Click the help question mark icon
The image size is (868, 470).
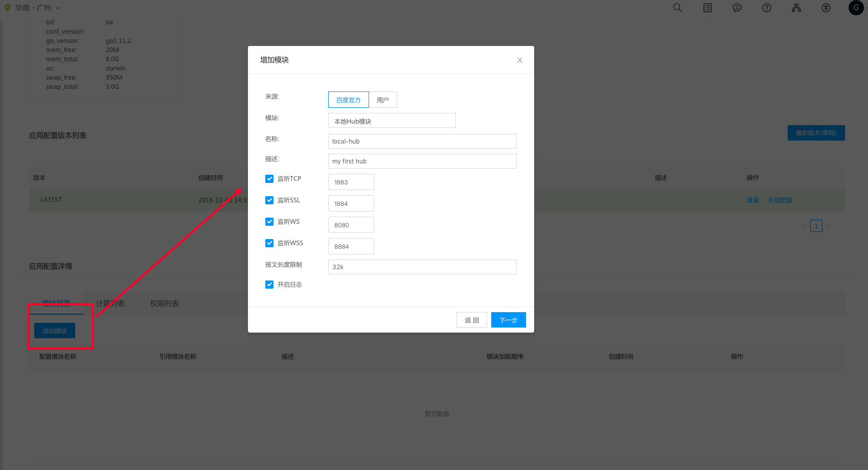[x=767, y=8]
